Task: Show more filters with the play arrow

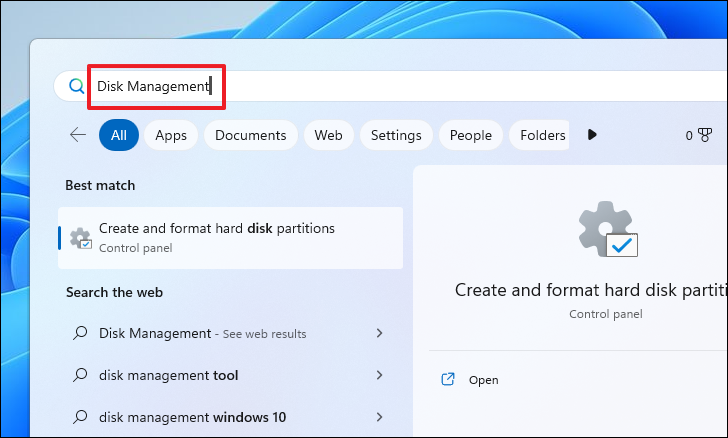Action: click(592, 135)
